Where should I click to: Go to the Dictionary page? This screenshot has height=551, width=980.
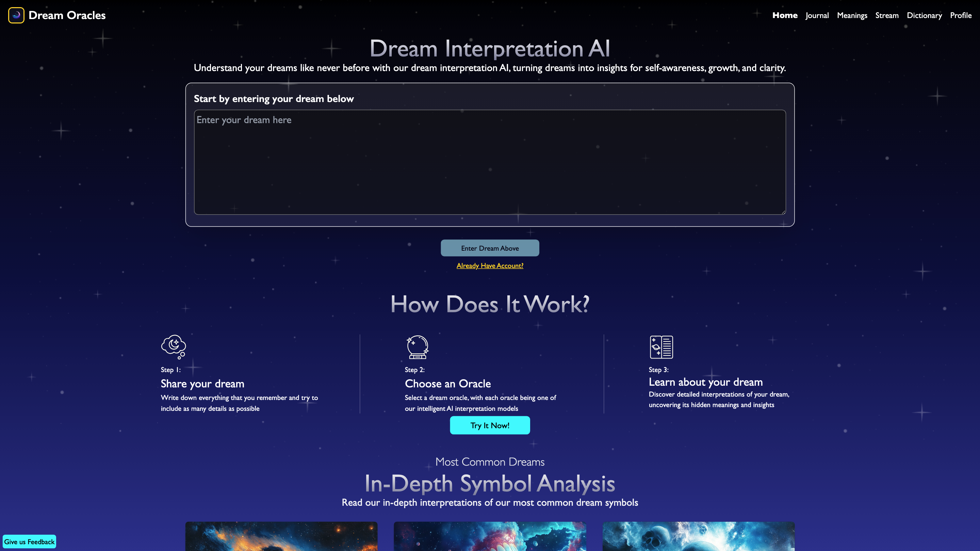(x=925, y=15)
